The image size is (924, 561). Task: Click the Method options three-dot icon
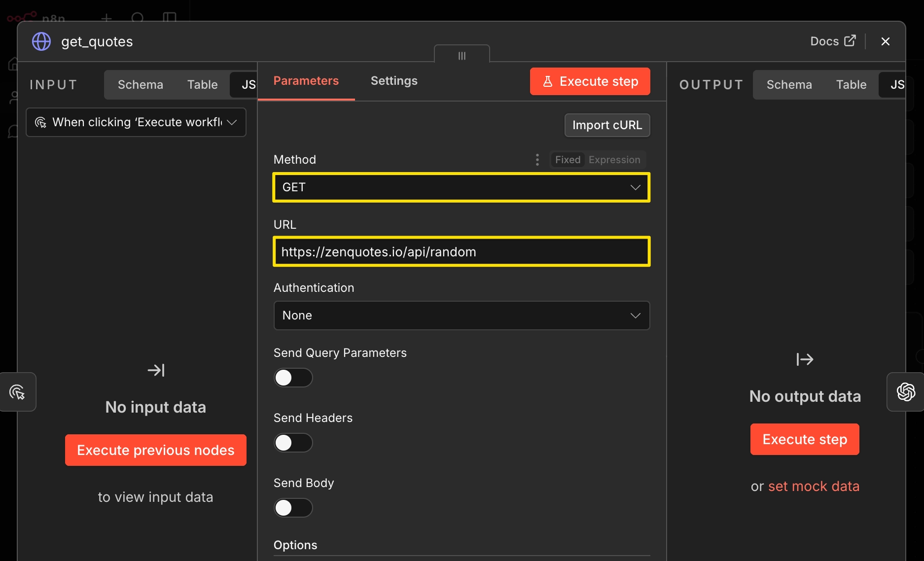click(537, 160)
